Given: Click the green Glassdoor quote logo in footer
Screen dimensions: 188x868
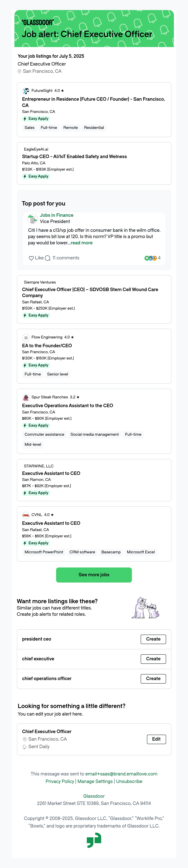Looking at the screenshot, I should (x=94, y=840).
